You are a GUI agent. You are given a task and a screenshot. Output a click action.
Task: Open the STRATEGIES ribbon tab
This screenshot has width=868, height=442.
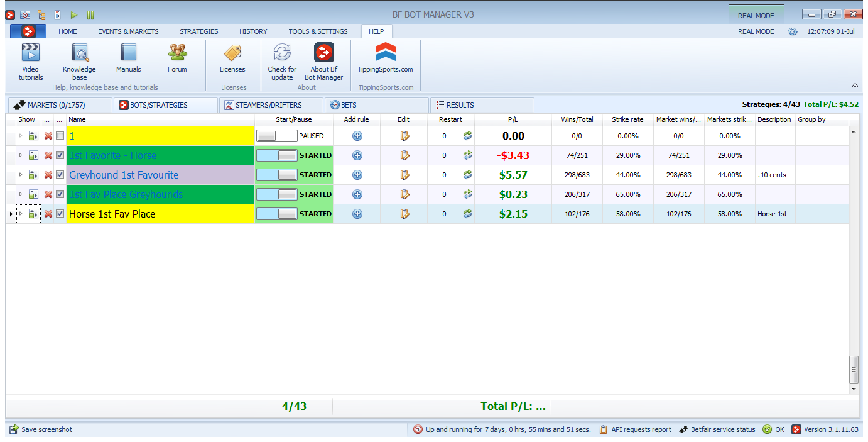tap(199, 31)
